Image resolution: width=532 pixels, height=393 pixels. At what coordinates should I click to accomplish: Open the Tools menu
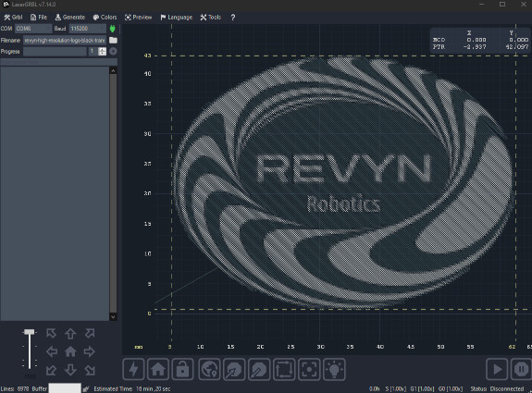(211, 18)
